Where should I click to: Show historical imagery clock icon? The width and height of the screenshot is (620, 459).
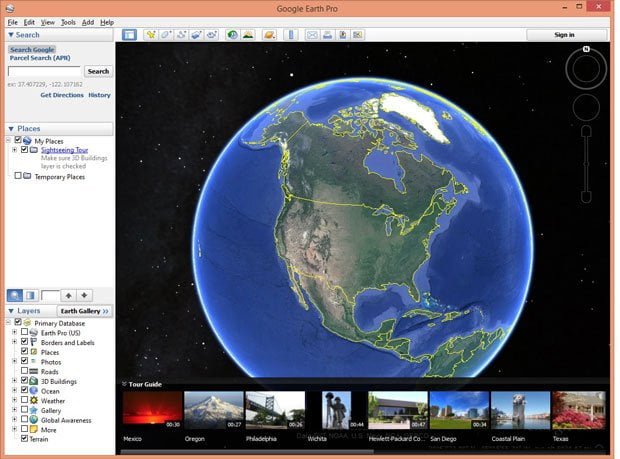pos(232,35)
